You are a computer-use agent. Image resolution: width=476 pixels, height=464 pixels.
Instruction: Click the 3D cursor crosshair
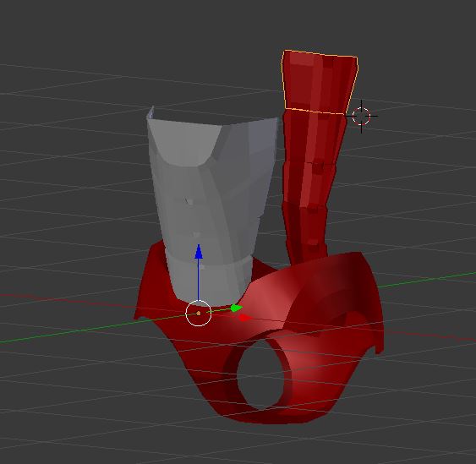[361, 117]
